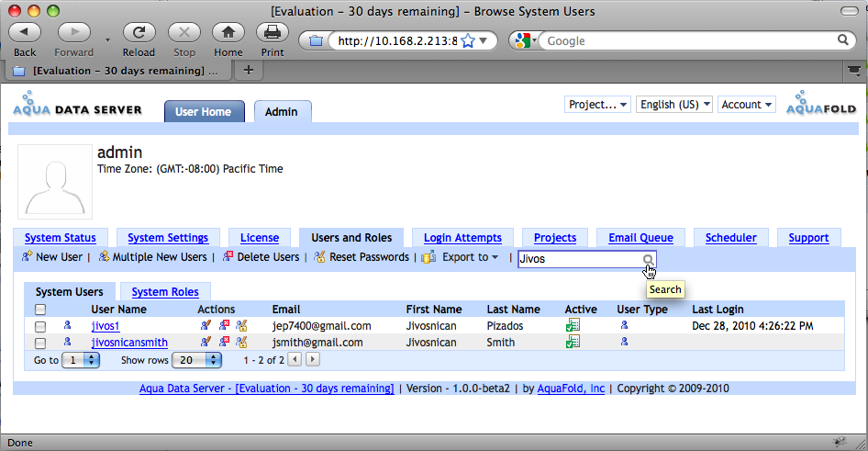Screen dimensions: 868x451
Task: Click the User Name column header
Action: [x=118, y=310]
